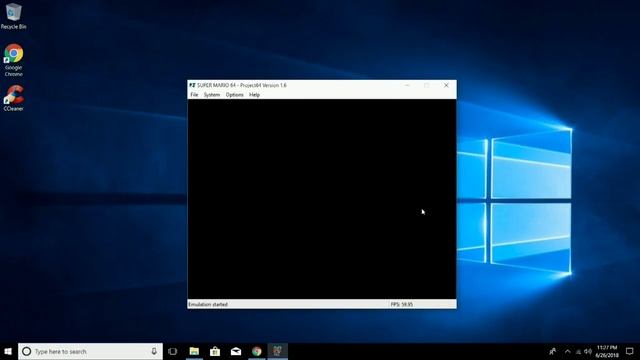Click the Cortana circle in search box
The width and height of the screenshot is (640, 360).
pos(27,351)
